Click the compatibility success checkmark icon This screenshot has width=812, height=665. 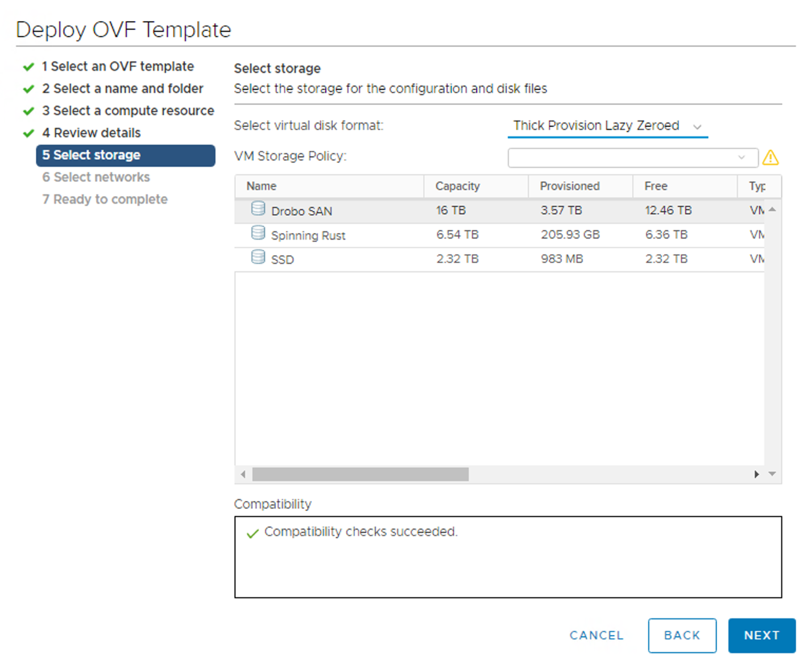(x=252, y=534)
